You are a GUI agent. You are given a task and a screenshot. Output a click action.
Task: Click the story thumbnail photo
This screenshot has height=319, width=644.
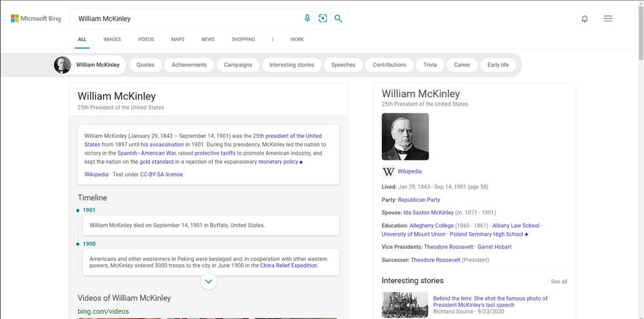(x=405, y=305)
